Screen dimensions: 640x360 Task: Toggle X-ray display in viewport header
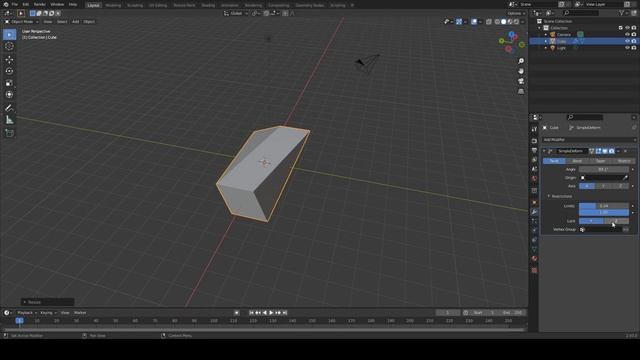click(x=489, y=22)
